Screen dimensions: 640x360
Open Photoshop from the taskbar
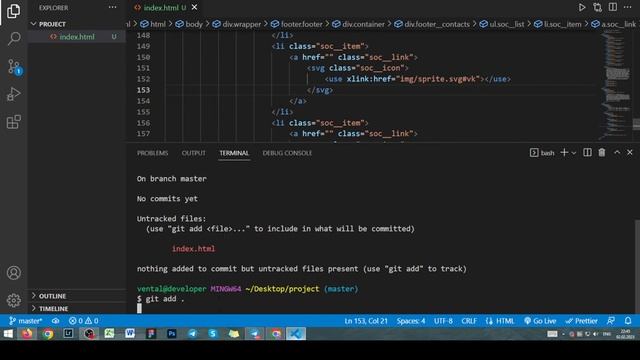[x=171, y=334]
